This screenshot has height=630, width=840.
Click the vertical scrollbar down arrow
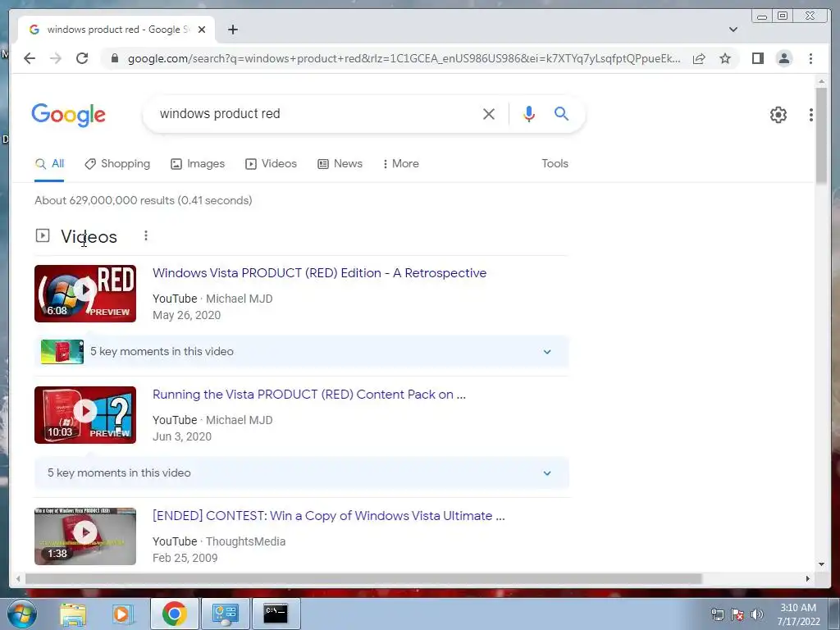[x=821, y=564]
